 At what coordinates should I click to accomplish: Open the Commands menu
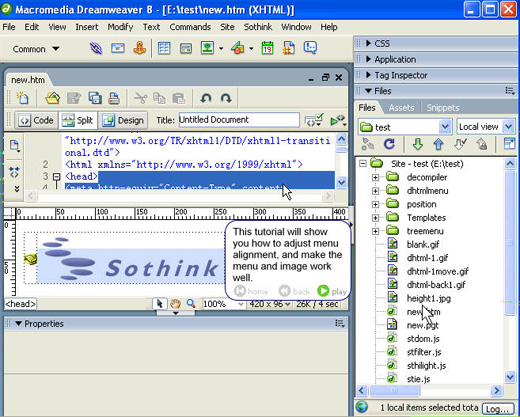(190, 27)
